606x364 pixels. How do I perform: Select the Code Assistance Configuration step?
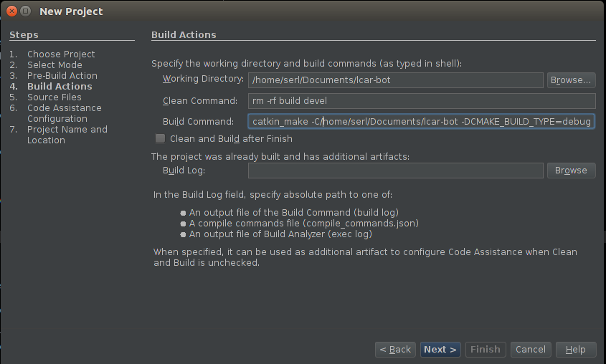(64, 113)
